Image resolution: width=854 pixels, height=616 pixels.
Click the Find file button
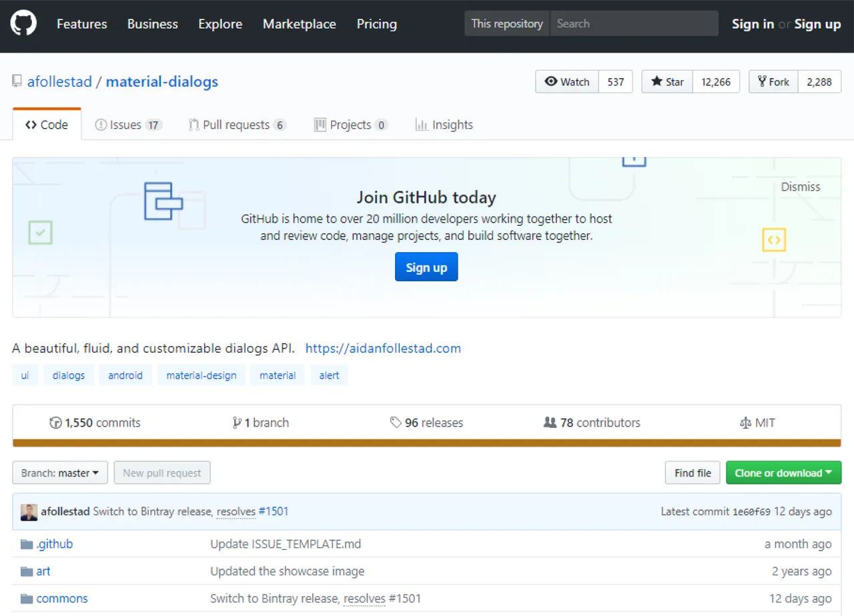[x=693, y=473]
